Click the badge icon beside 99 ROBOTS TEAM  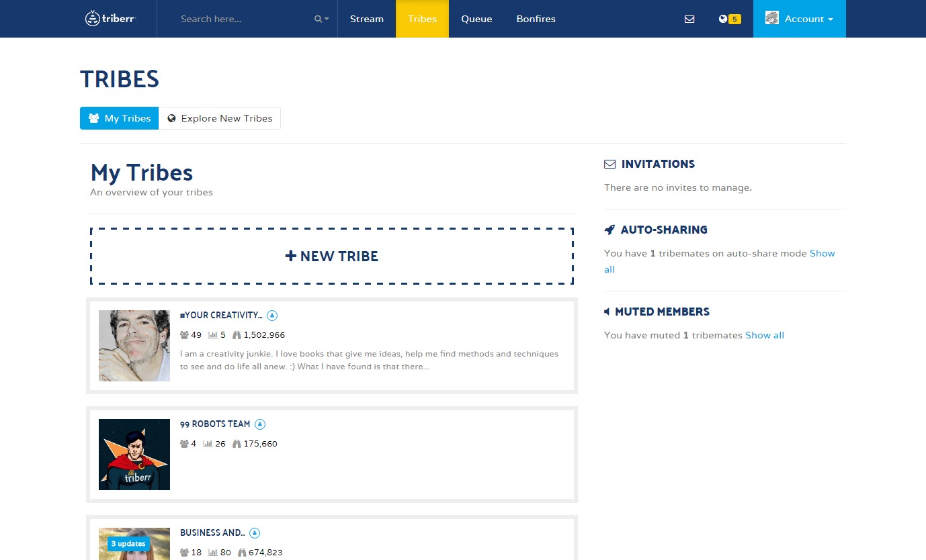(x=261, y=424)
